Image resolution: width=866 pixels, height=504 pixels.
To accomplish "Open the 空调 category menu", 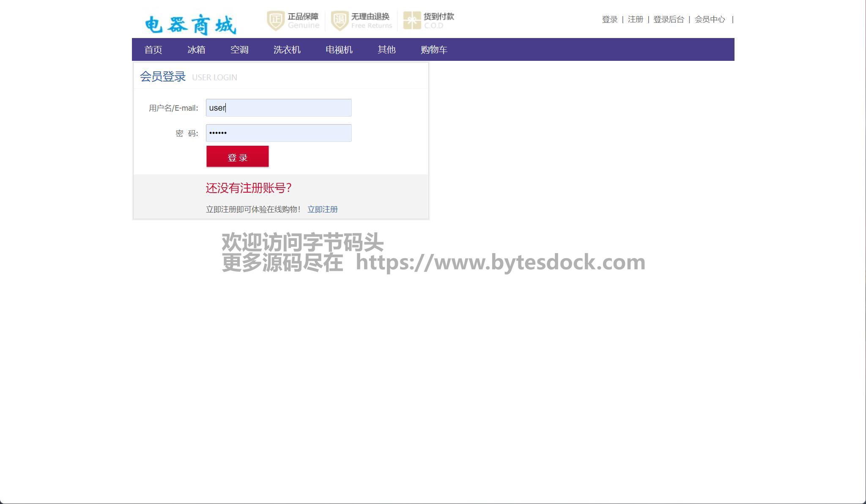I will click(x=239, y=50).
